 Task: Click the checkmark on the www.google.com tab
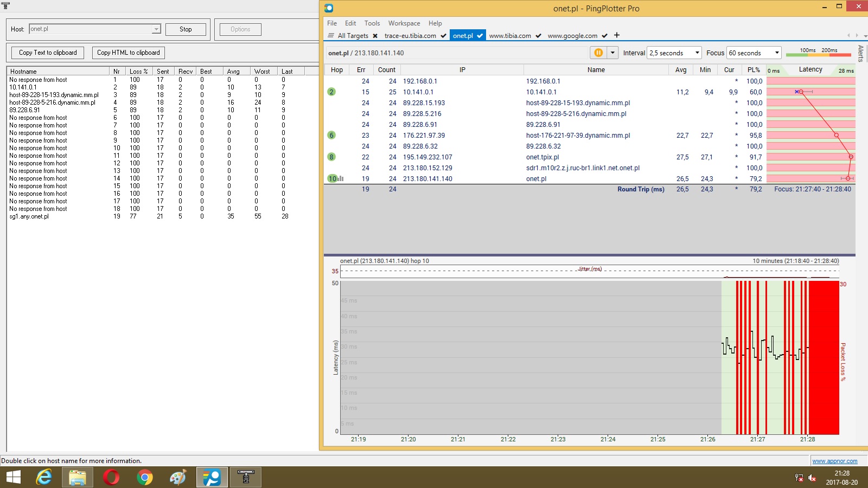pos(604,36)
